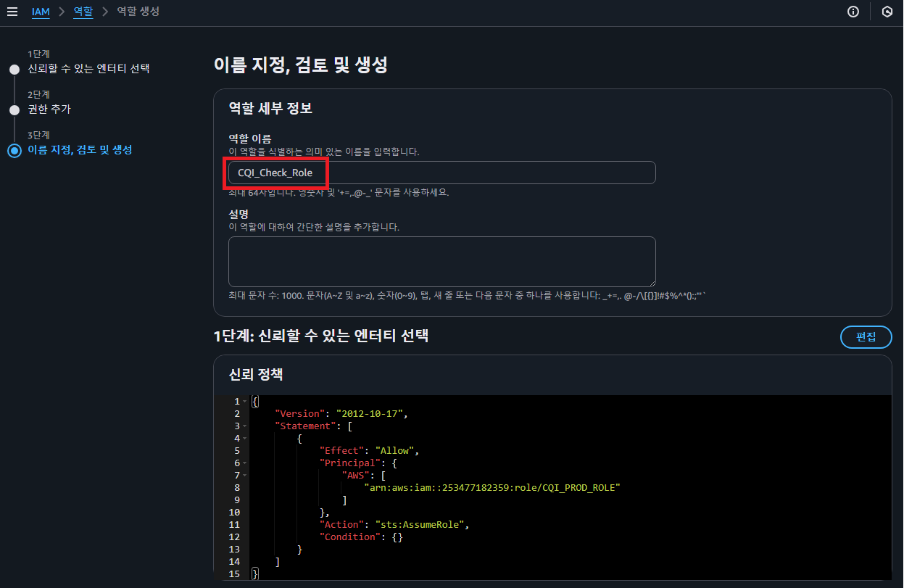Select the 1단계 step radio indicator

pyautogui.click(x=14, y=69)
